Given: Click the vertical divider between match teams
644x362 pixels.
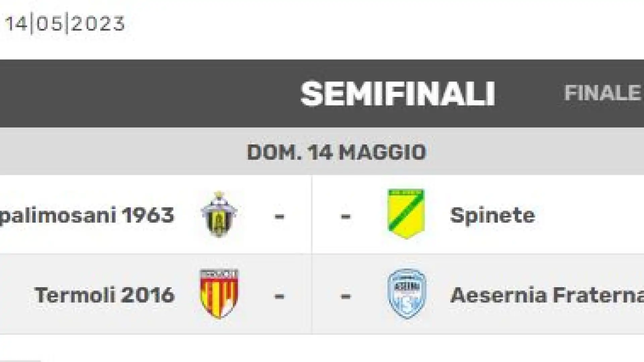Looking at the screenshot, I should click(312, 254).
